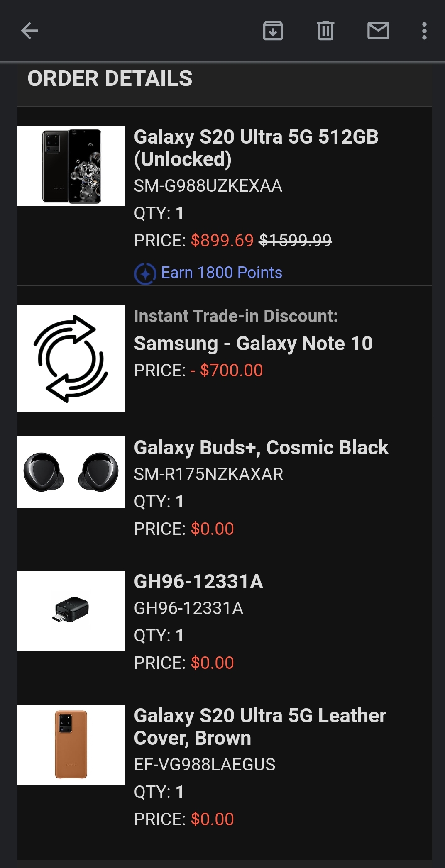The width and height of the screenshot is (445, 868).
Task: Tap the Galaxy Buds+ earbuds image
Action: 71,472
